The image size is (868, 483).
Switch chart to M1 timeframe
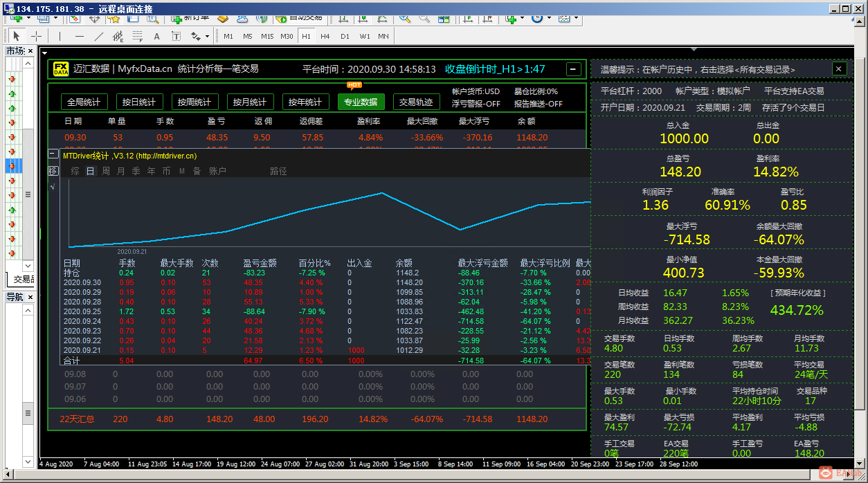(228, 36)
